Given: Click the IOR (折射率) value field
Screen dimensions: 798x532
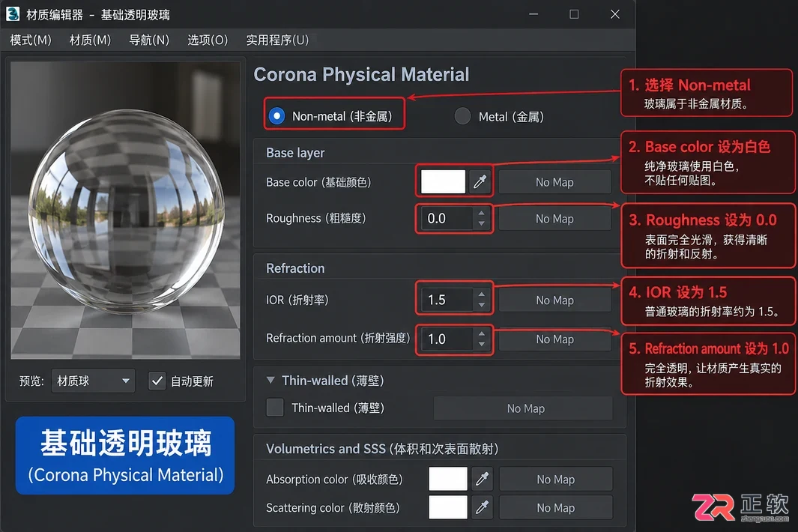Looking at the screenshot, I should [447, 300].
